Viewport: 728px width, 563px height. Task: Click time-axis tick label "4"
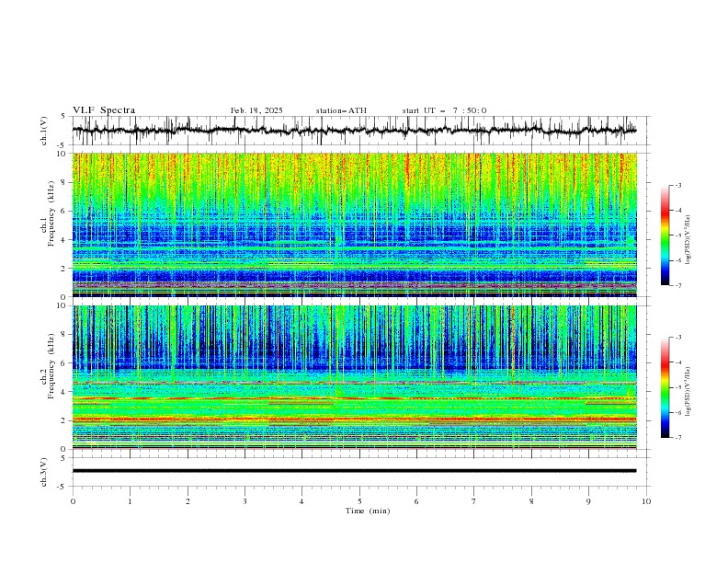pyautogui.click(x=301, y=501)
